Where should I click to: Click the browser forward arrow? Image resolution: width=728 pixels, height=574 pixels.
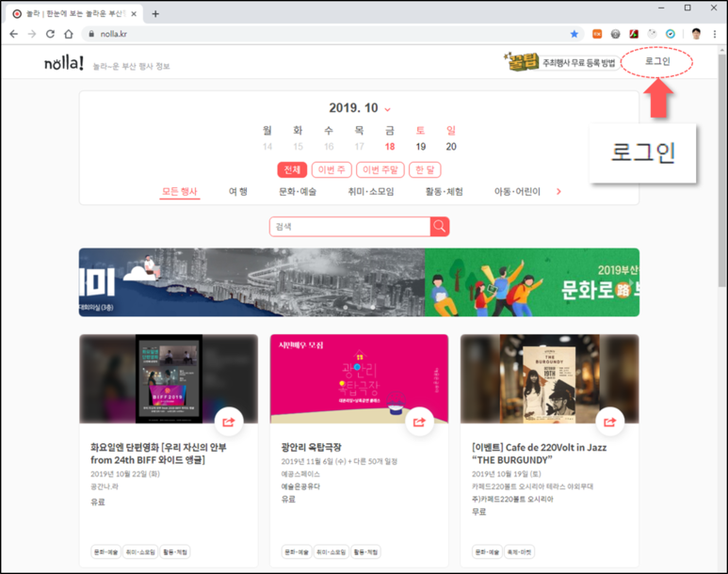[32, 34]
